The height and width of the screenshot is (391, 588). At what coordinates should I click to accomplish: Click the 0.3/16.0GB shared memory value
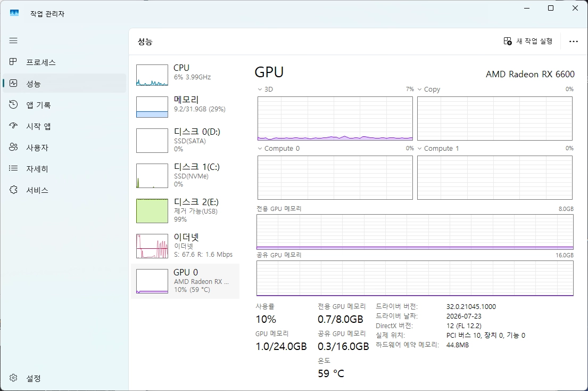click(x=343, y=346)
